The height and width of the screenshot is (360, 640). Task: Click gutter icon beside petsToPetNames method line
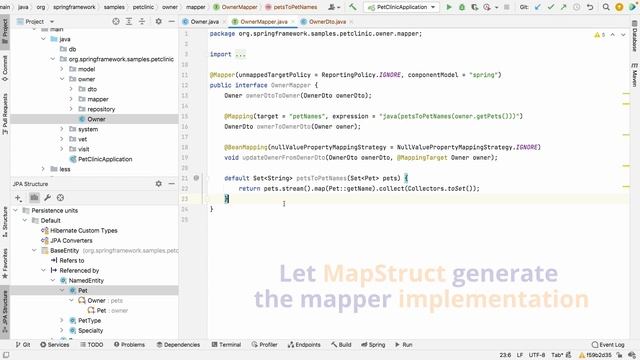pos(196,178)
